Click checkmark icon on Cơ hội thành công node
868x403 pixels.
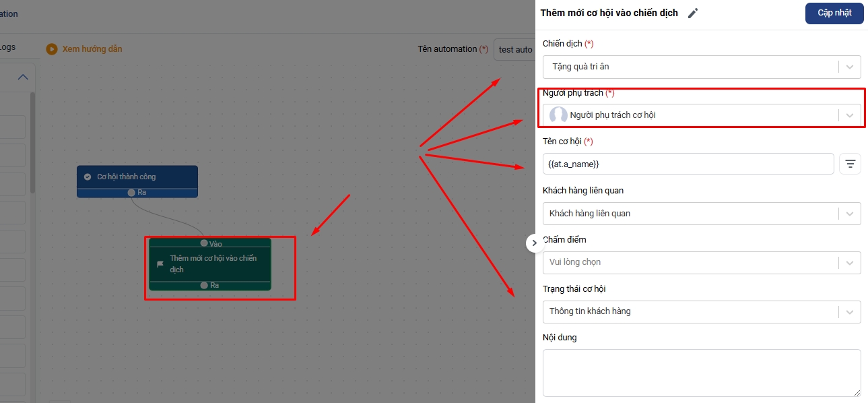[88, 177]
